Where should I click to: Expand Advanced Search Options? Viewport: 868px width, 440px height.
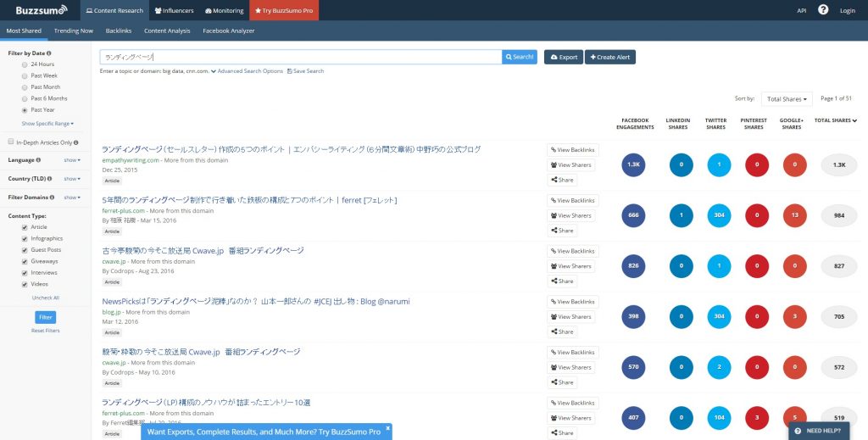[x=247, y=71]
